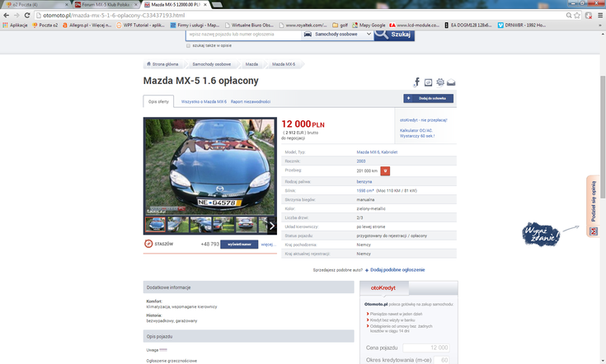Bookmark page with star icon
The image size is (606, 364).
pyautogui.click(x=577, y=16)
